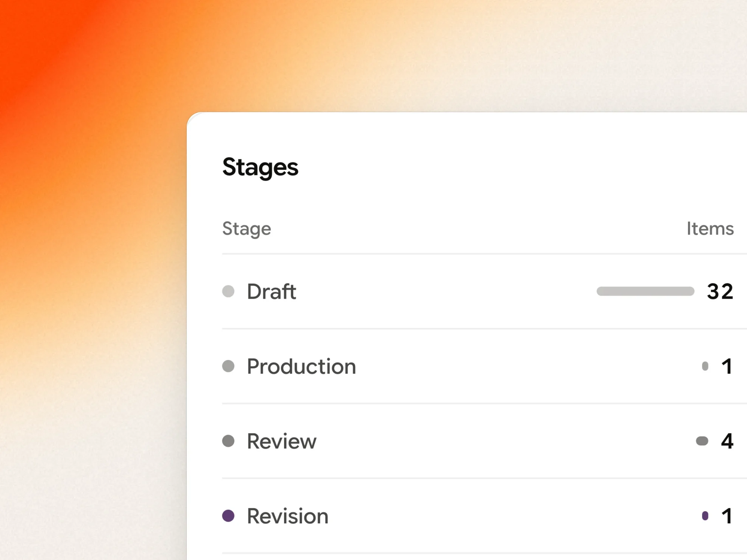Click the Production stage label

click(x=301, y=366)
